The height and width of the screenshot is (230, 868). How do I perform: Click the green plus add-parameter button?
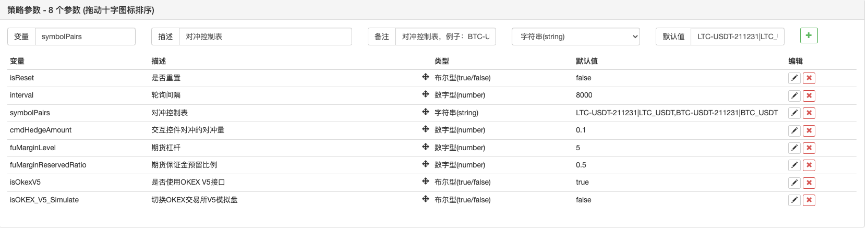tap(809, 35)
